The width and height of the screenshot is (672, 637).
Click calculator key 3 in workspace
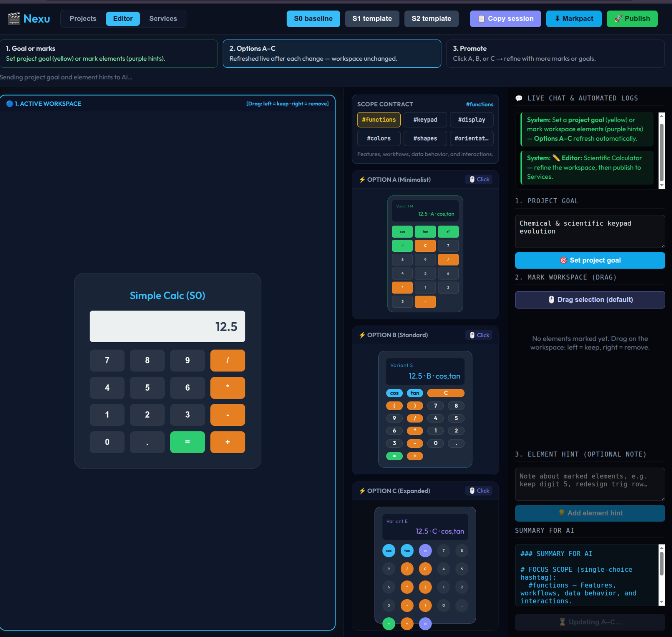click(187, 414)
